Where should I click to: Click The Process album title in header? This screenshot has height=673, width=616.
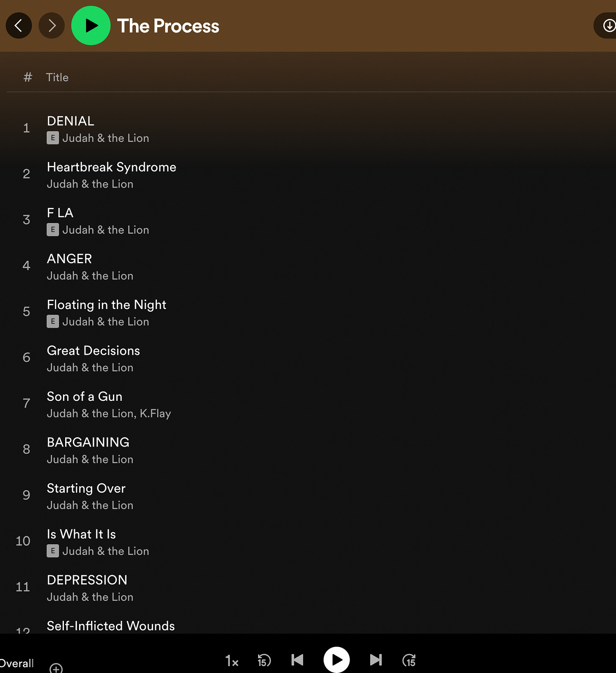168,26
